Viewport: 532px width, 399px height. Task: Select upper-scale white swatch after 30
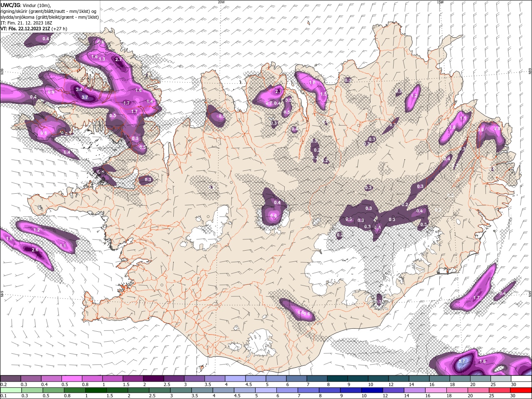(521, 379)
